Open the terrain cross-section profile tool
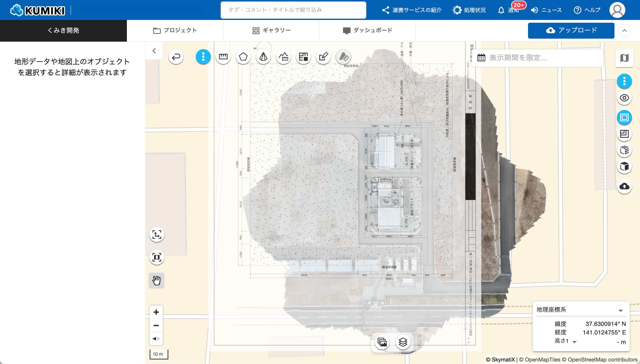The image size is (640, 364). tap(283, 57)
